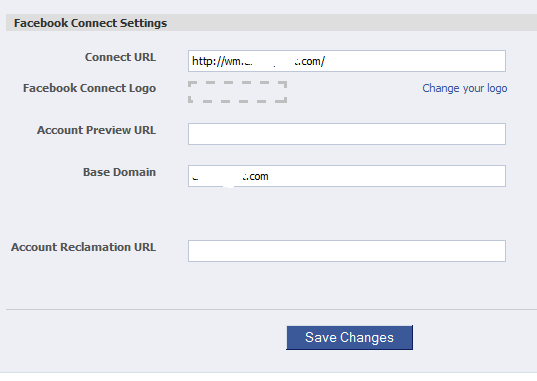Click the Facebook Connect Logo label
Viewport: 537px width, 381px height.
coord(89,88)
